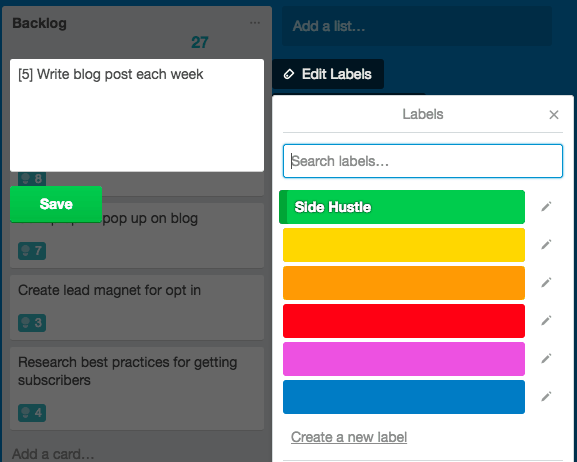577x462 pixels.
Task: Select the pink label swatch
Action: [404, 359]
